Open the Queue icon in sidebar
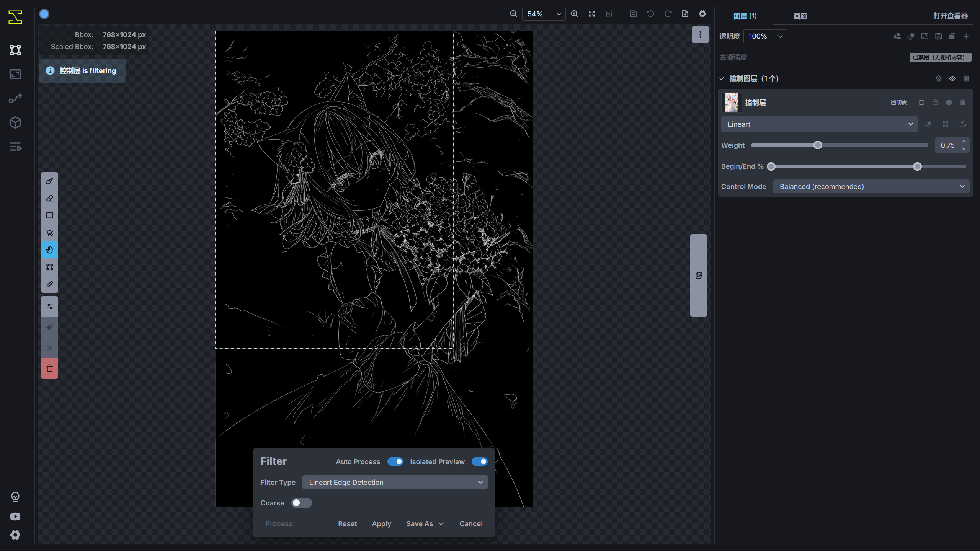This screenshot has width=980, height=551. [15, 147]
